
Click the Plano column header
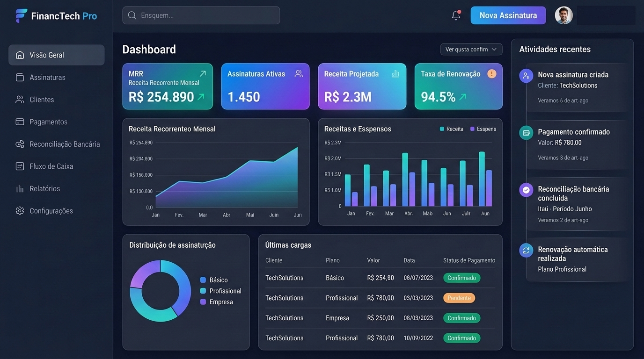[x=333, y=260]
